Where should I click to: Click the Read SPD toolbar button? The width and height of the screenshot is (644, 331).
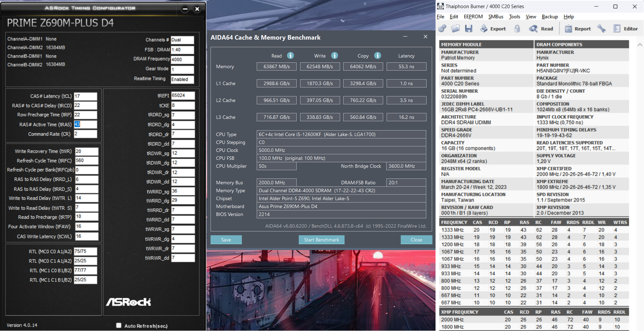pos(541,29)
